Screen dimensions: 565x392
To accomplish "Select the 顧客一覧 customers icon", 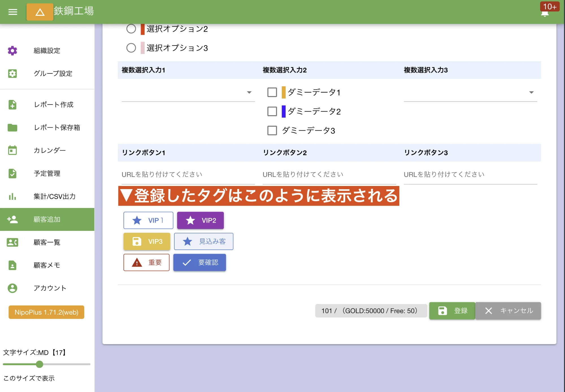I will click(12, 242).
